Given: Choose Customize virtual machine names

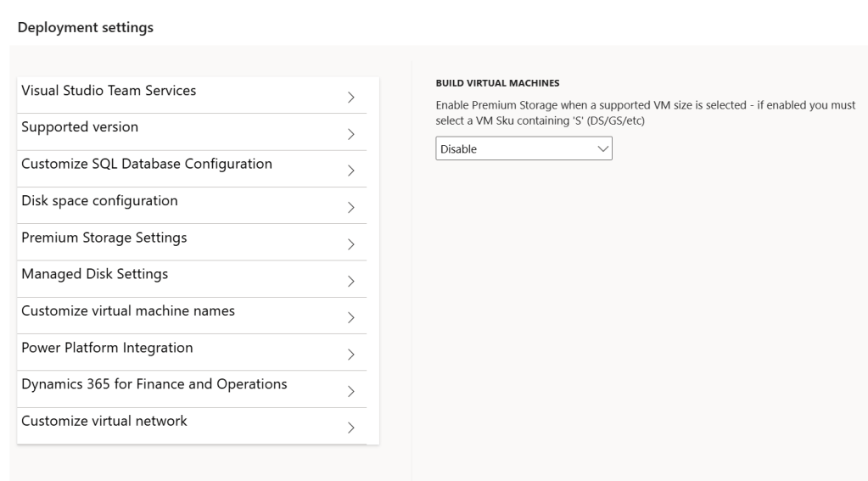Looking at the screenshot, I should click(x=128, y=310).
